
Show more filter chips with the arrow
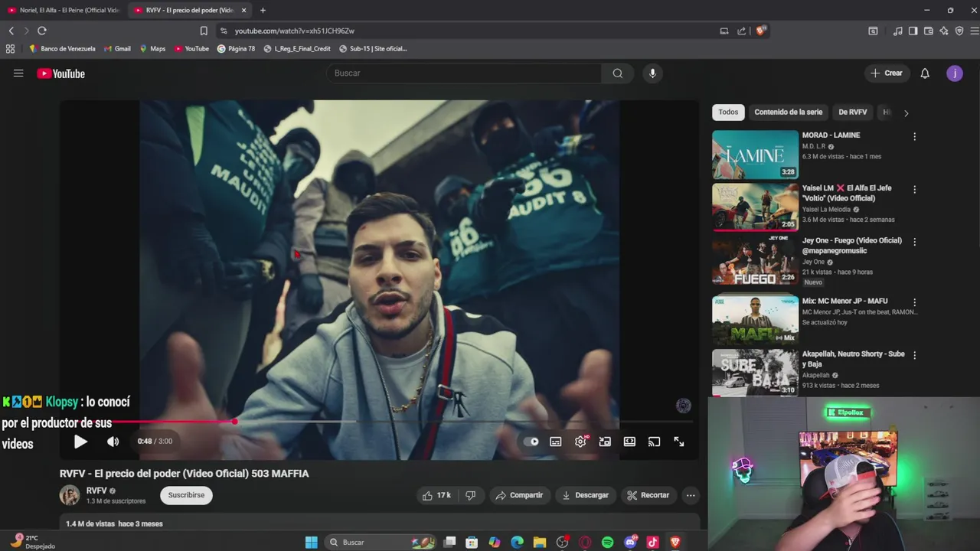906,112
